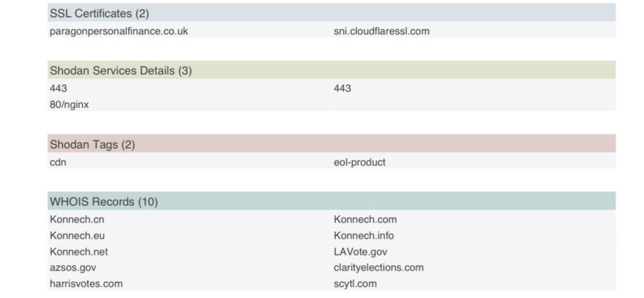Select the right 443 service entry

[x=342, y=88]
